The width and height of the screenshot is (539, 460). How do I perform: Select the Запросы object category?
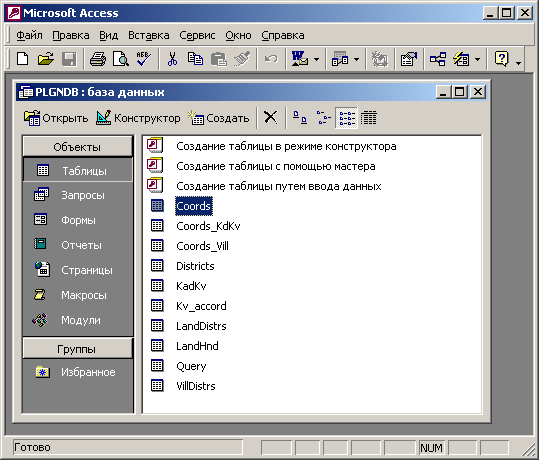[x=78, y=195]
